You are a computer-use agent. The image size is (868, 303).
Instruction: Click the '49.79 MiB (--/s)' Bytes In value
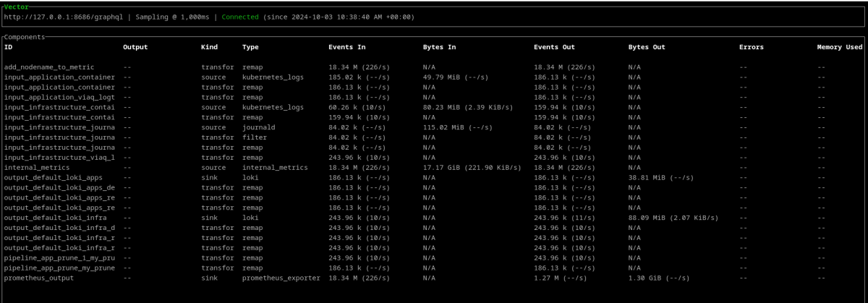pos(457,77)
